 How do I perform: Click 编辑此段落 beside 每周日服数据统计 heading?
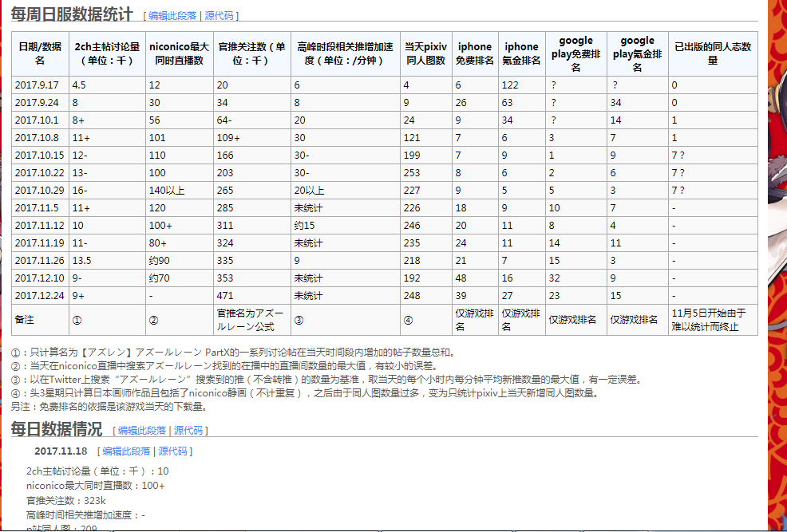tap(174, 16)
